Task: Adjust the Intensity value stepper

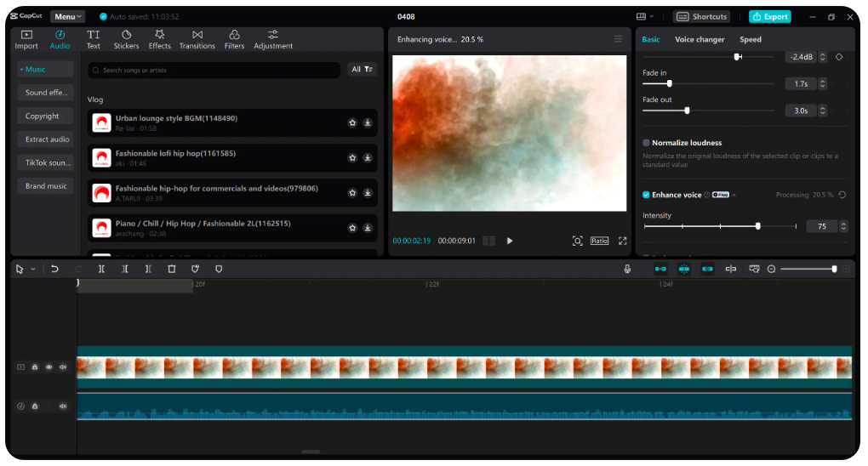Action: pyautogui.click(x=843, y=226)
